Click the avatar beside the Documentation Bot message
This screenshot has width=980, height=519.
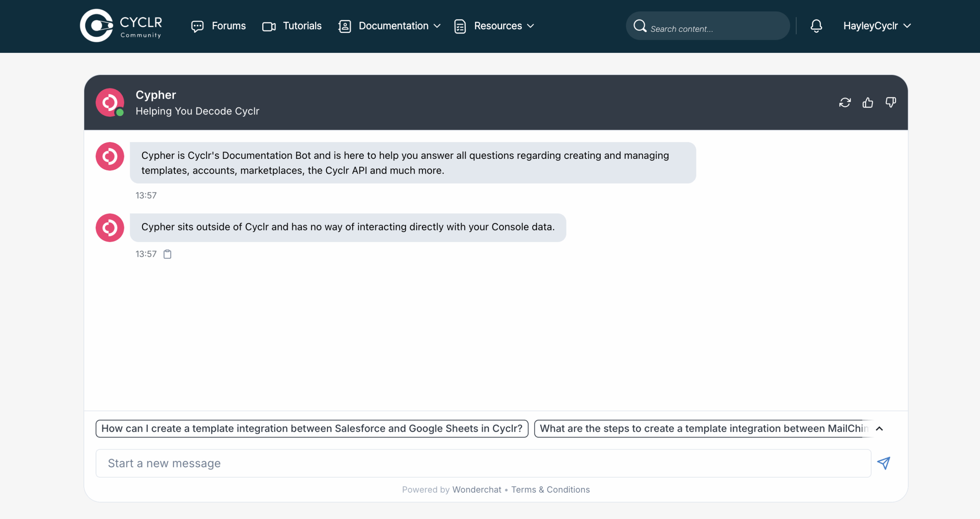(110, 156)
